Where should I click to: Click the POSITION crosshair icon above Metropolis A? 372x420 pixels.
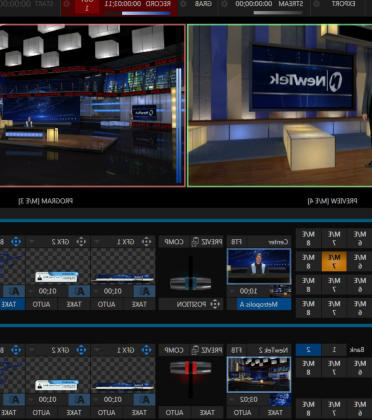(x=215, y=304)
